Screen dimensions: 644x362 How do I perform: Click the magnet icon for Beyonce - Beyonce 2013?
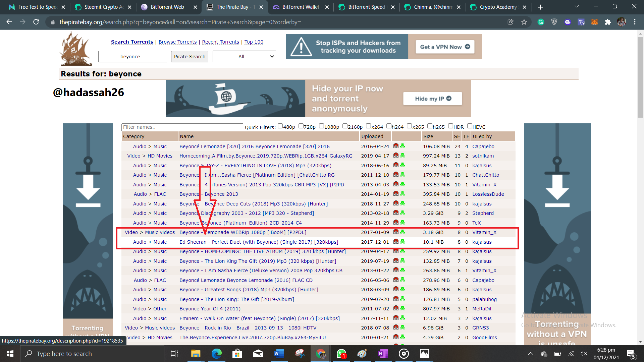(x=396, y=194)
